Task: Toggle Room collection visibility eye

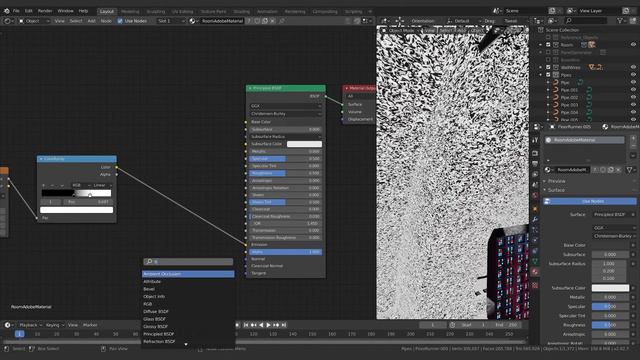Action: coord(633,45)
